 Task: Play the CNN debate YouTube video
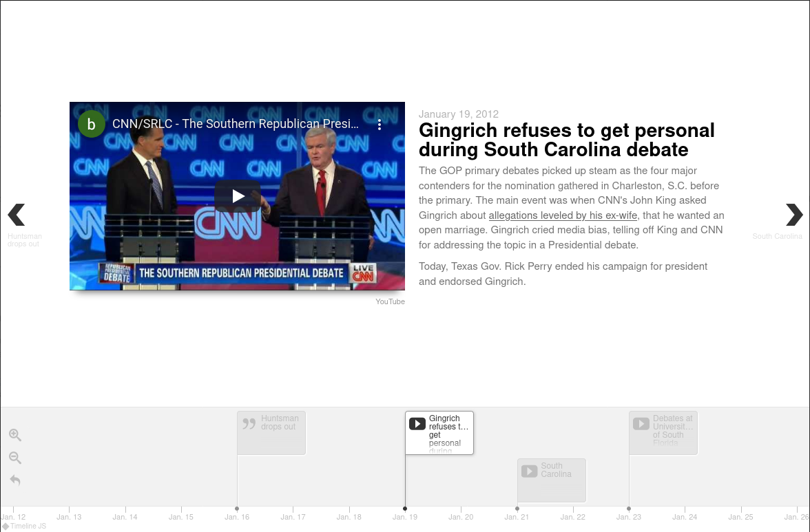click(238, 196)
